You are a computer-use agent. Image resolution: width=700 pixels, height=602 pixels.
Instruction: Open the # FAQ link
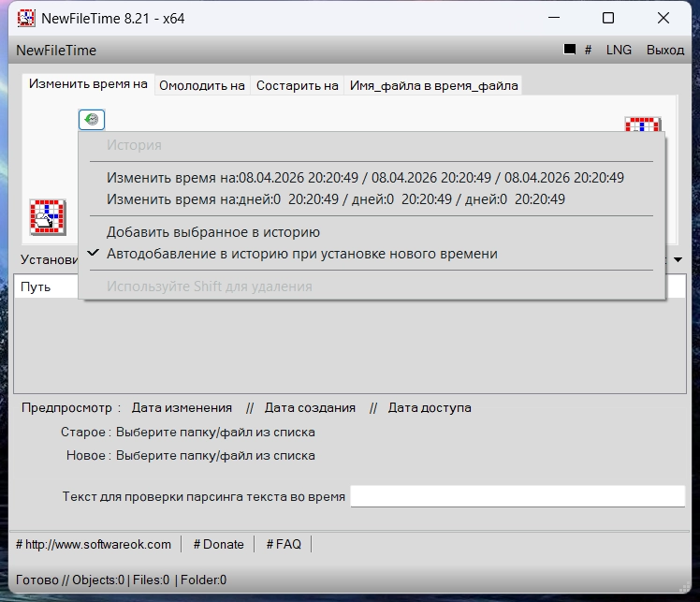pyautogui.click(x=284, y=544)
